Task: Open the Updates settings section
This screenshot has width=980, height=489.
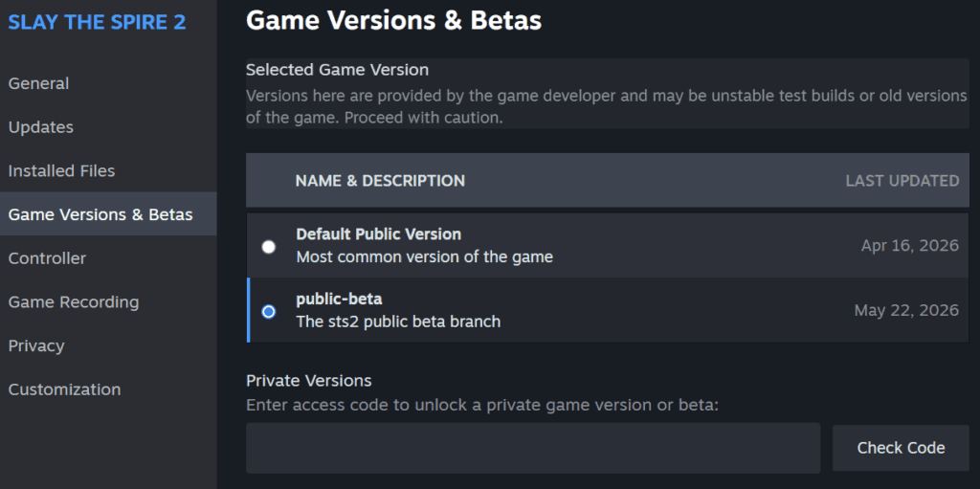Action: tap(40, 127)
